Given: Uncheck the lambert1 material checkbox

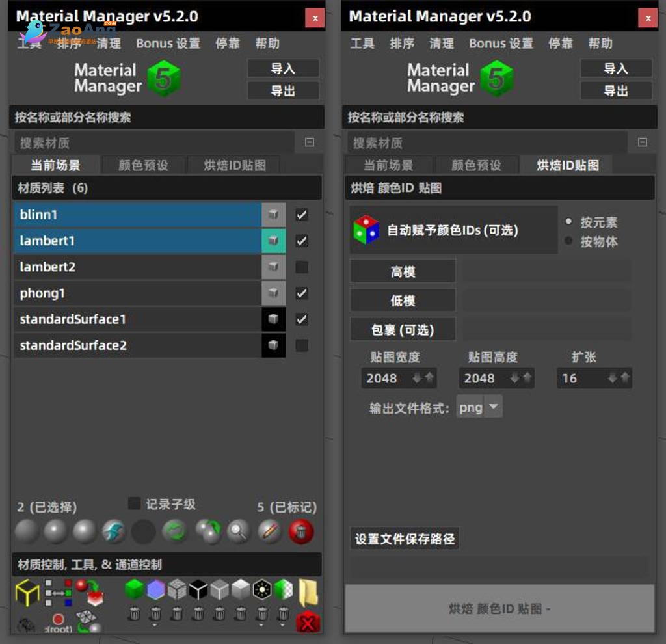Looking at the screenshot, I should click(x=302, y=241).
